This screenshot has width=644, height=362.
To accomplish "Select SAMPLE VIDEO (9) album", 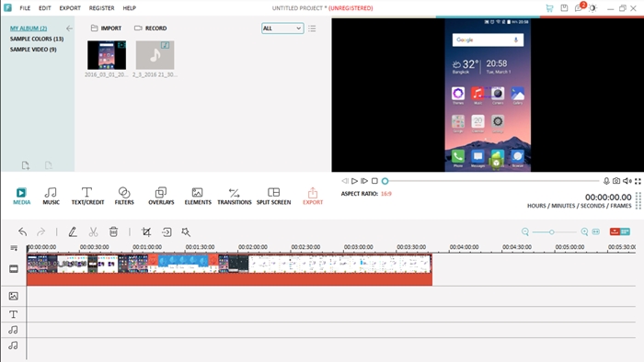I will tap(33, 50).
